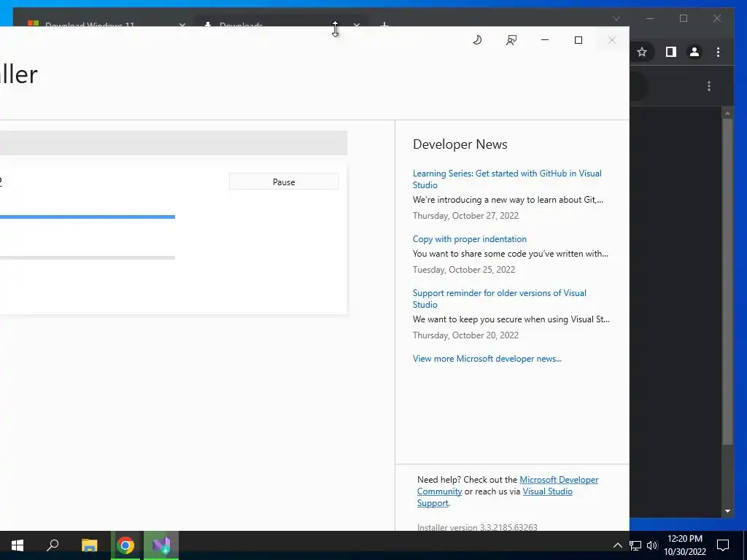Open Windows Start menu
The height and width of the screenshot is (560, 747).
(18, 545)
